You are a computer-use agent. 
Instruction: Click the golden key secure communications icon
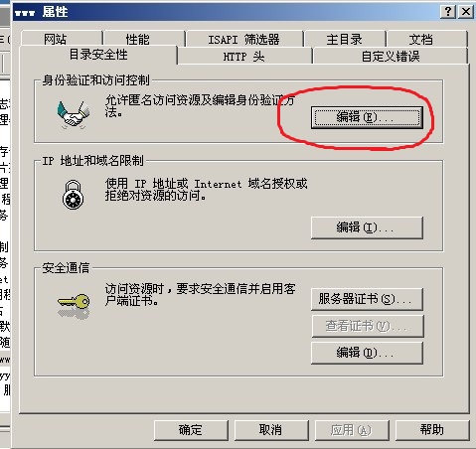tap(74, 307)
